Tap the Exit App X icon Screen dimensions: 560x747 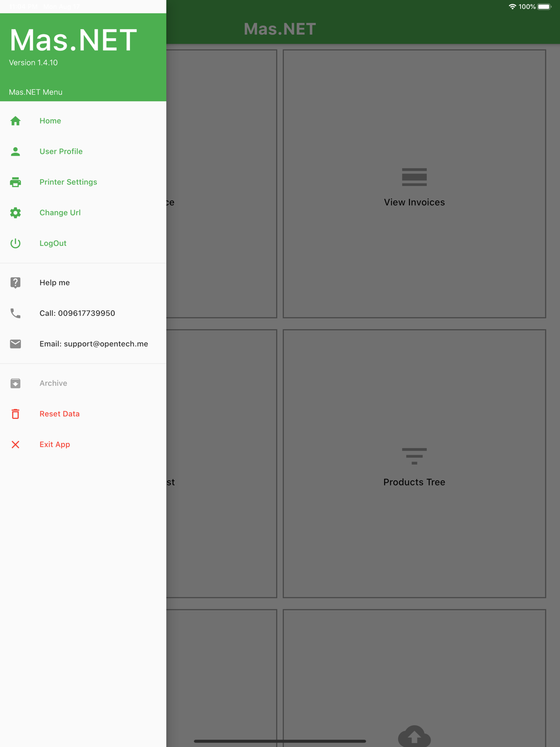pos(16,445)
